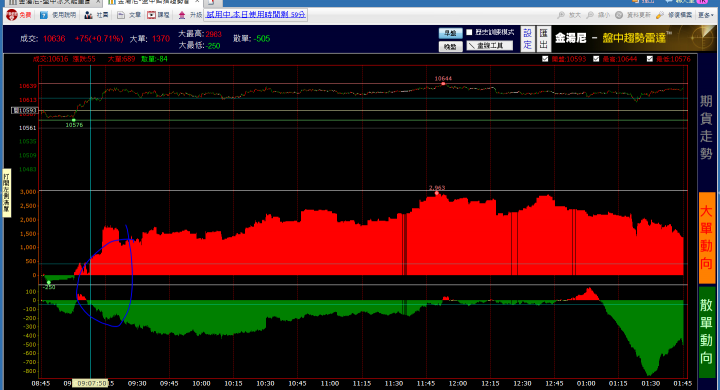
Task: Open the 社團 community icon
Action: (88, 15)
